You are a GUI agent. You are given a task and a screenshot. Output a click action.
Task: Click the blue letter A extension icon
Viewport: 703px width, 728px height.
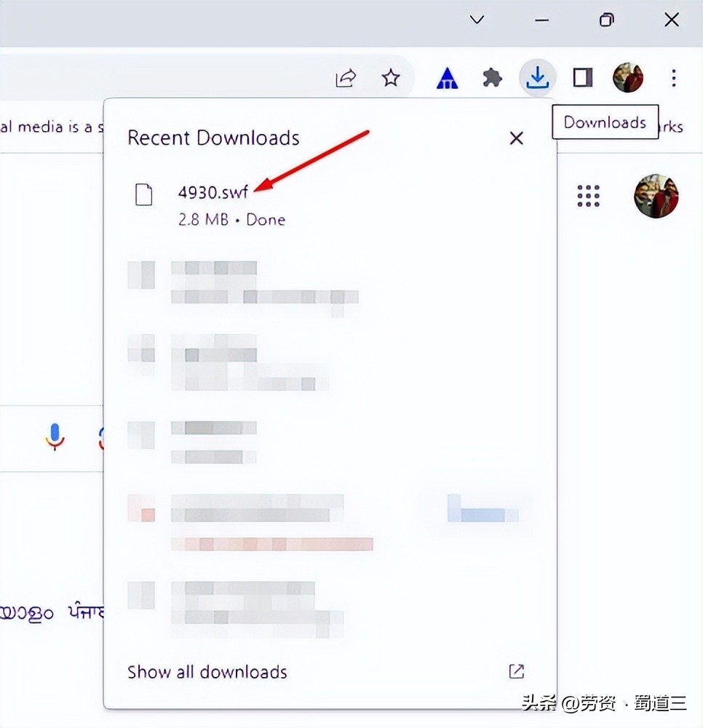point(447,79)
